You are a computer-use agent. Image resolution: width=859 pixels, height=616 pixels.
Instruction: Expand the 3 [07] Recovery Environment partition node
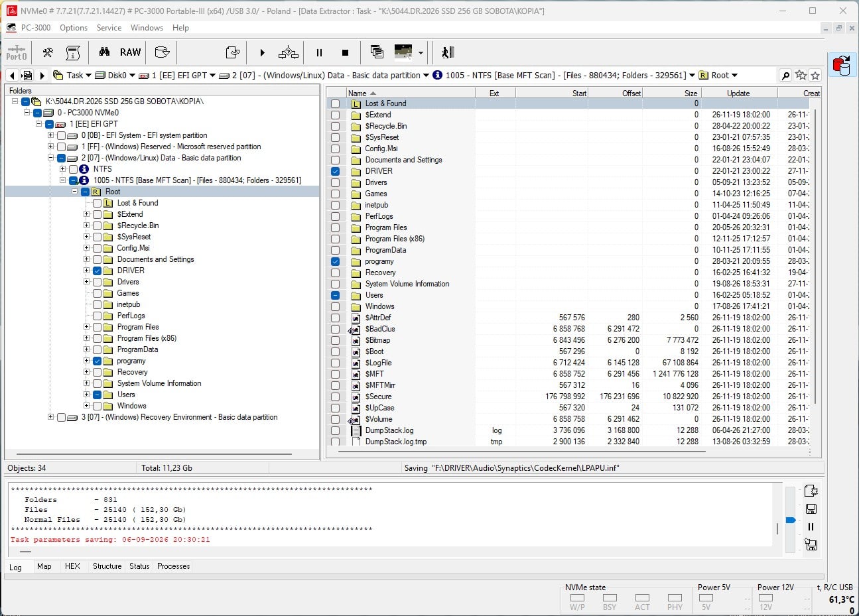tap(51, 417)
